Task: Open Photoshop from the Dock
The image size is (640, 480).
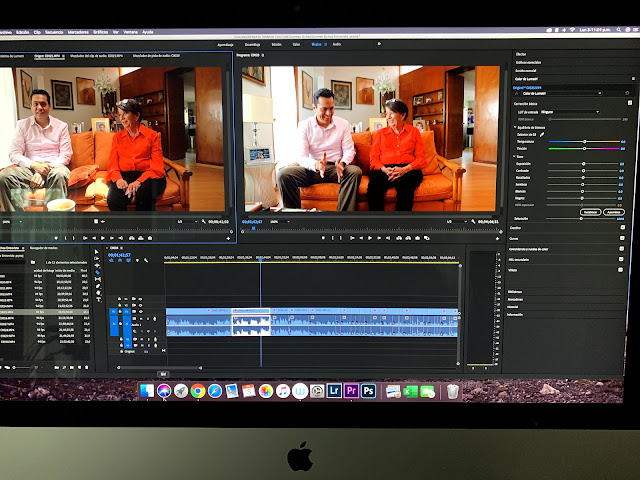Action: (368, 391)
